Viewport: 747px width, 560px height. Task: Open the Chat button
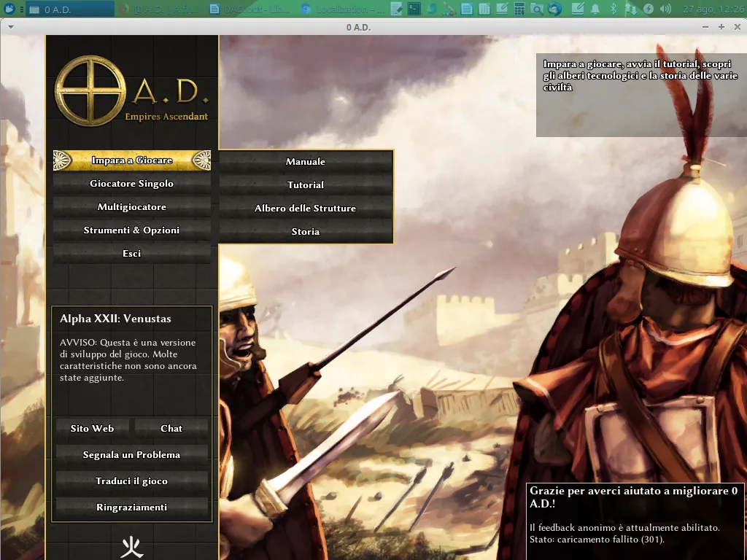coord(171,428)
